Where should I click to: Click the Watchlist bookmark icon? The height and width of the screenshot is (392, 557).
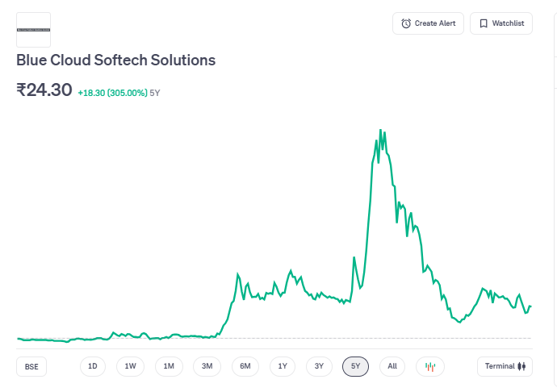coord(484,23)
